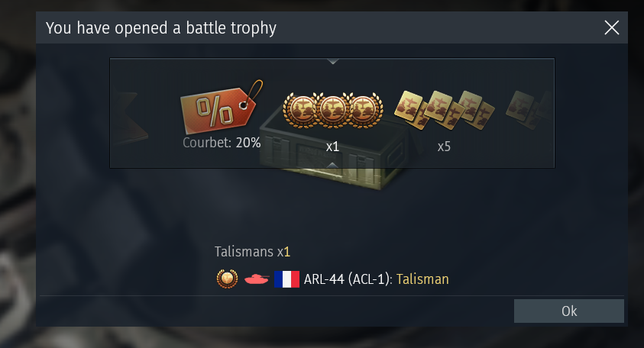The height and width of the screenshot is (348, 644).
Task: Click the Talismans x1 heading
Action: click(253, 252)
